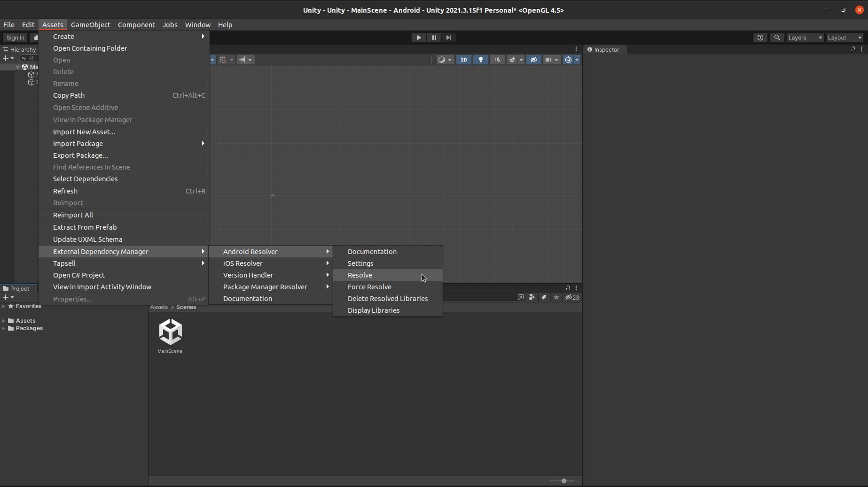Open scene effects dropdown arrow
This screenshot has width=868, height=487.
point(521,60)
